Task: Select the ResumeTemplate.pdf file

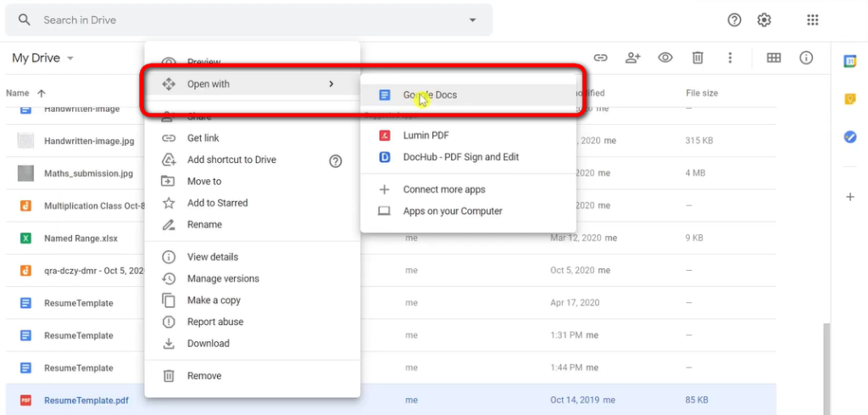Action: click(86, 400)
